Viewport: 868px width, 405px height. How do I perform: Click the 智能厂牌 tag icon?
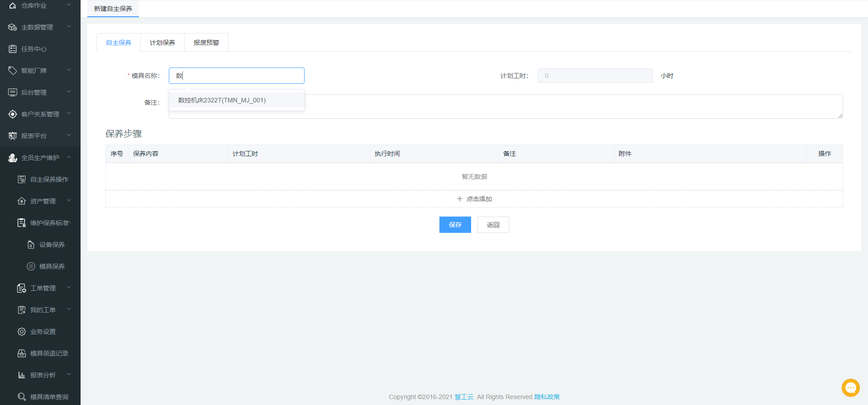coord(13,71)
